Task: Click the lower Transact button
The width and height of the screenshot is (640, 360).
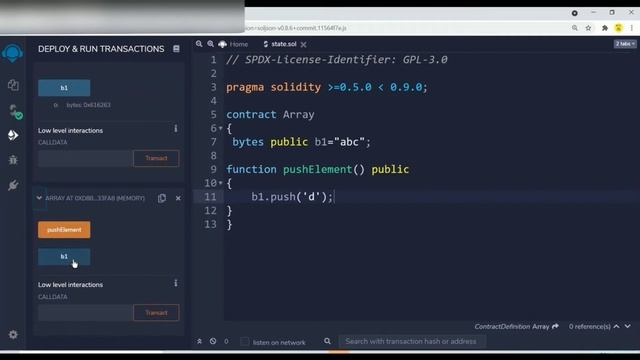Action: (156, 313)
